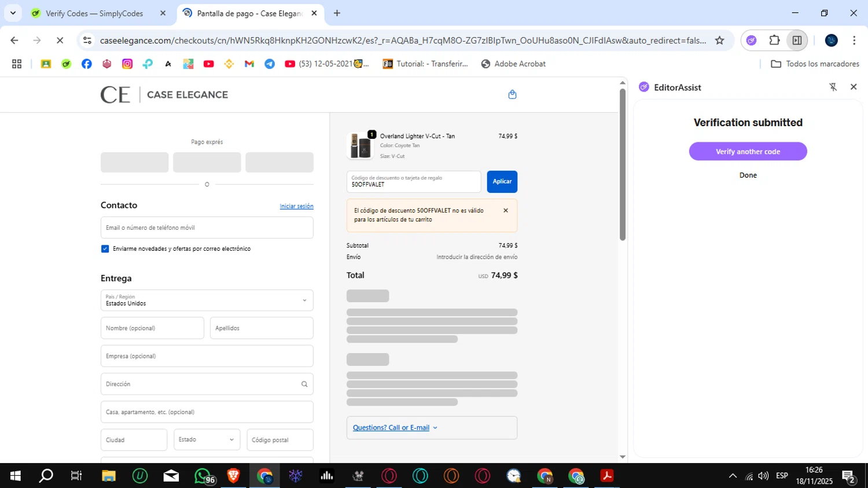The image size is (868, 488).
Task: Open the Telegram bookmark
Action: coord(270,64)
